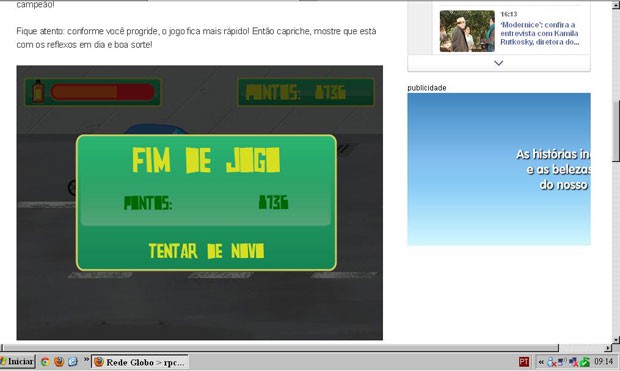Click the blue publicidade advertisement banner
This screenshot has width=620, height=371.
pyautogui.click(x=499, y=169)
